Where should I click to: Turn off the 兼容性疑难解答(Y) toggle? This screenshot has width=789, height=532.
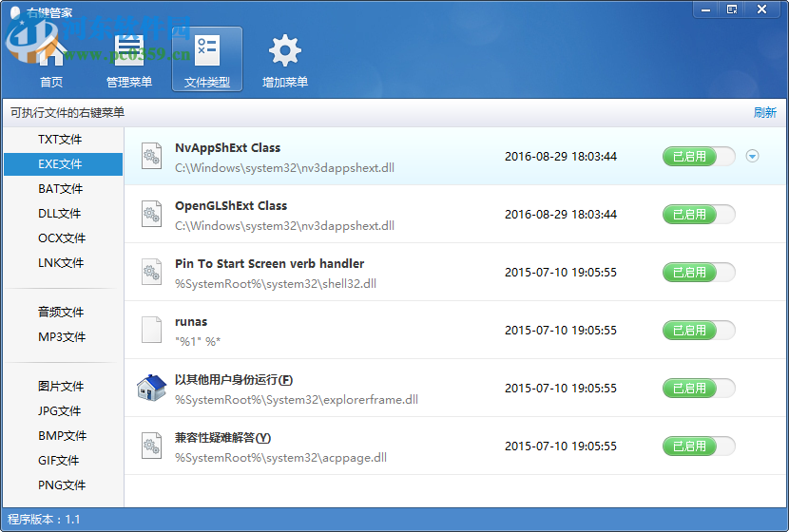point(699,446)
